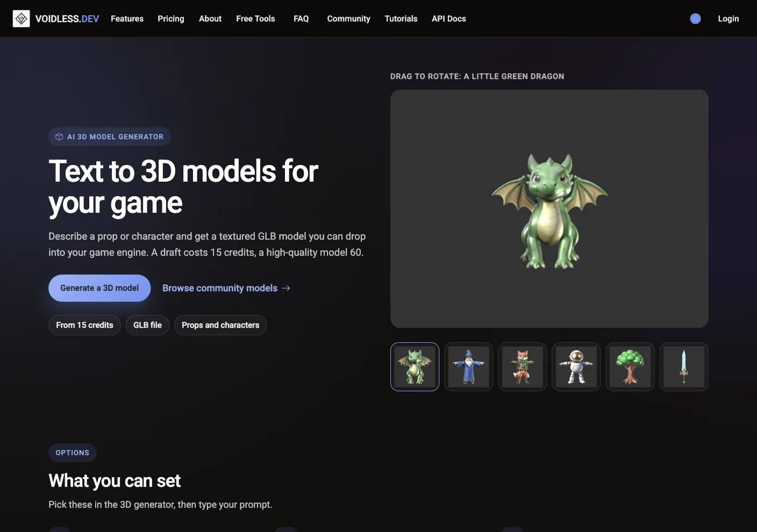This screenshot has width=757, height=532.
Task: Open Tutorials from the navbar
Action: 401,19
